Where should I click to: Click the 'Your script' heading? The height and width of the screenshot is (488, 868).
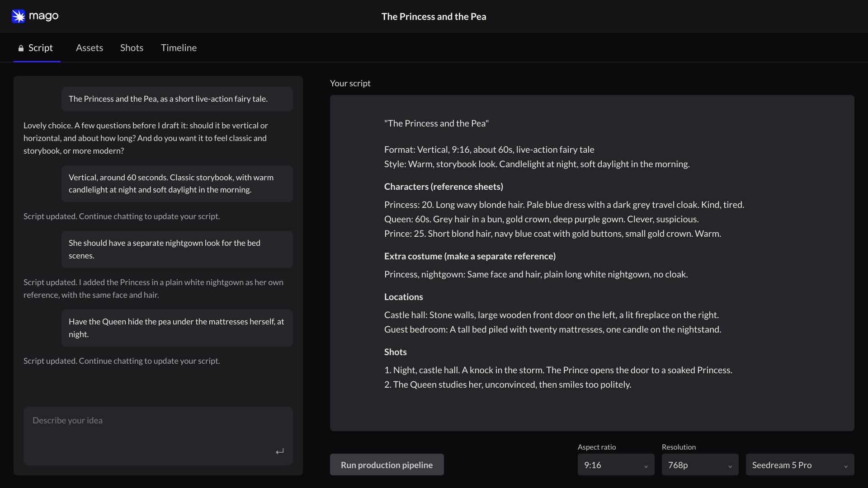(x=350, y=83)
